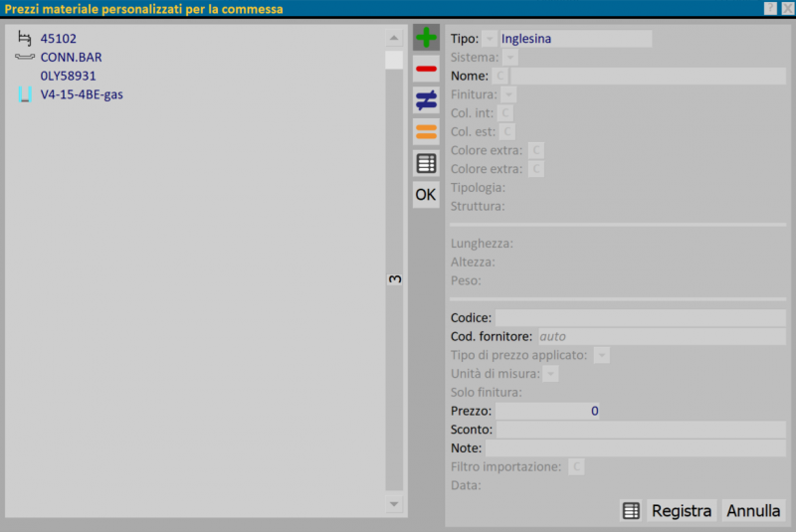796x532 pixels.
Task: Expand the Unità di misura dropdown
Action: (x=550, y=374)
